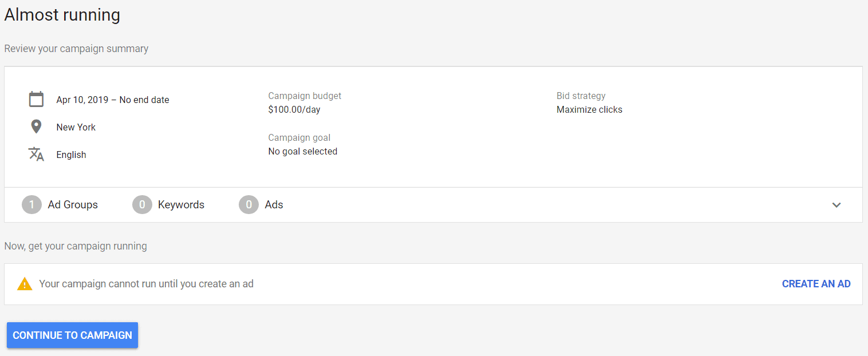
Task: Click the Ads count badge showing zero
Action: (x=248, y=204)
